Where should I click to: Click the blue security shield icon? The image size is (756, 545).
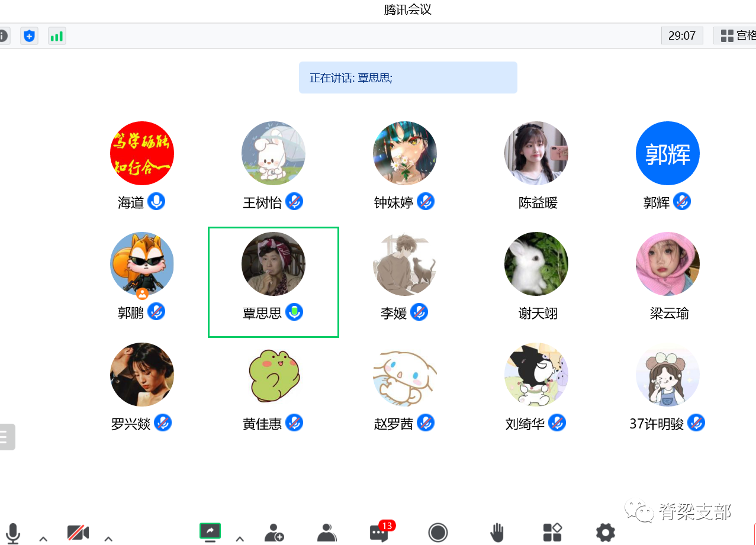point(29,36)
